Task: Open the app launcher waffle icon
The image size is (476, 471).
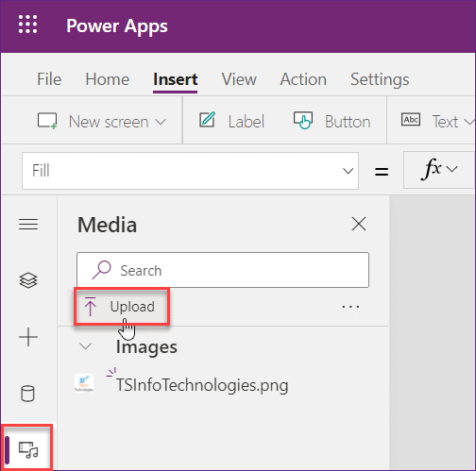Action: (x=27, y=25)
